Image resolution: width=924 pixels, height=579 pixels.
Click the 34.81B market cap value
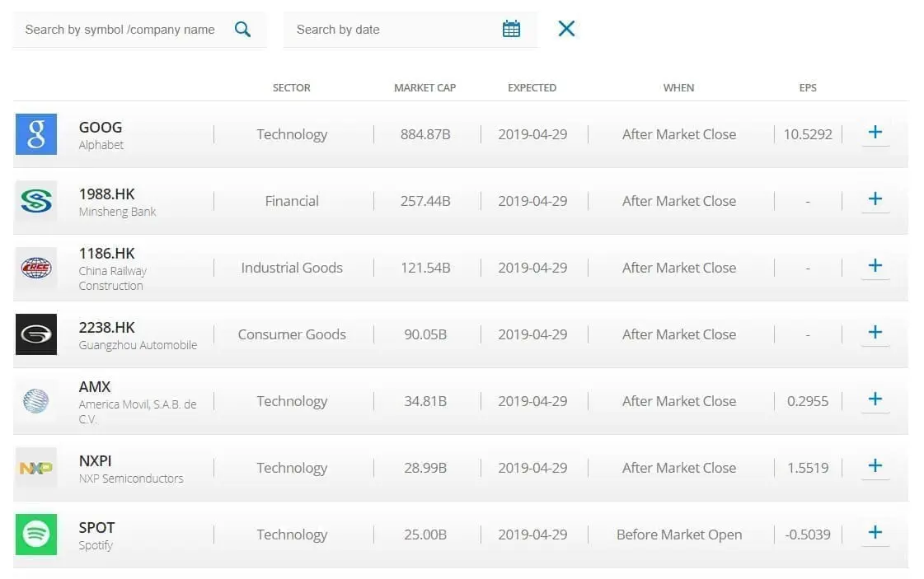[424, 401]
